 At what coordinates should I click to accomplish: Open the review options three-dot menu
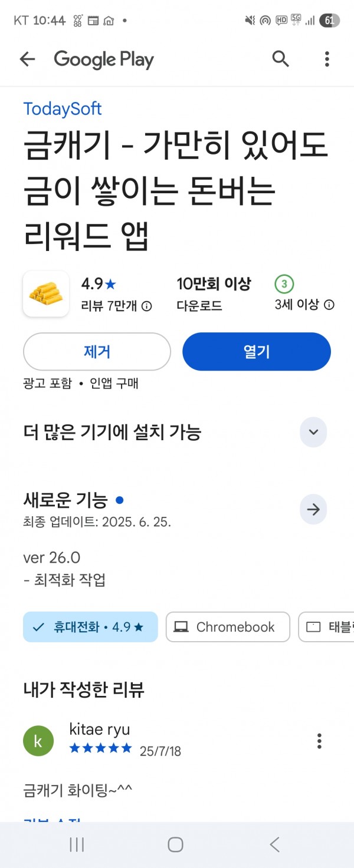tap(319, 741)
